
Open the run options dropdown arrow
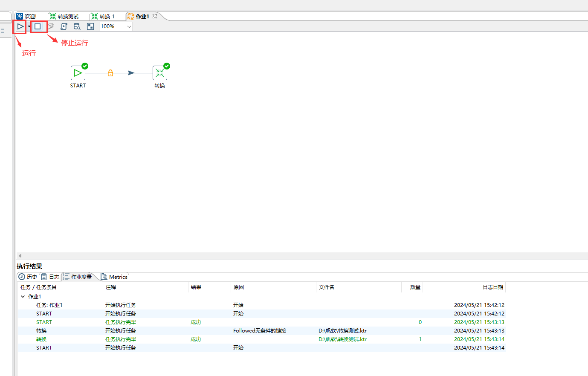pos(29,26)
